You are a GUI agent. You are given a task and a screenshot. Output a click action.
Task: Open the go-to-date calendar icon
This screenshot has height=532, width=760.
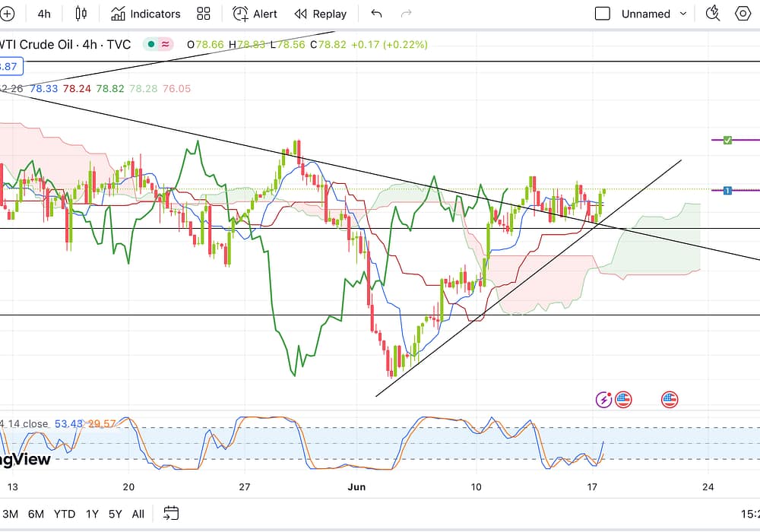click(x=171, y=513)
